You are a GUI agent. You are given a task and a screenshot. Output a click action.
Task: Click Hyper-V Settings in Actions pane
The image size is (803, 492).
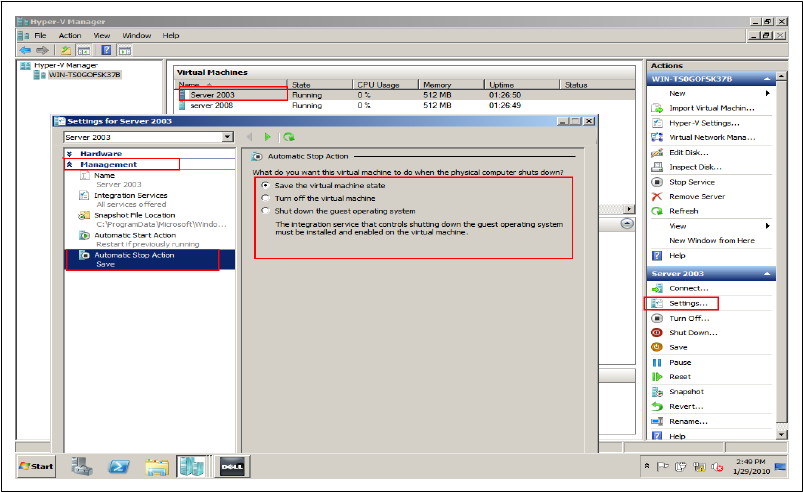pos(697,122)
